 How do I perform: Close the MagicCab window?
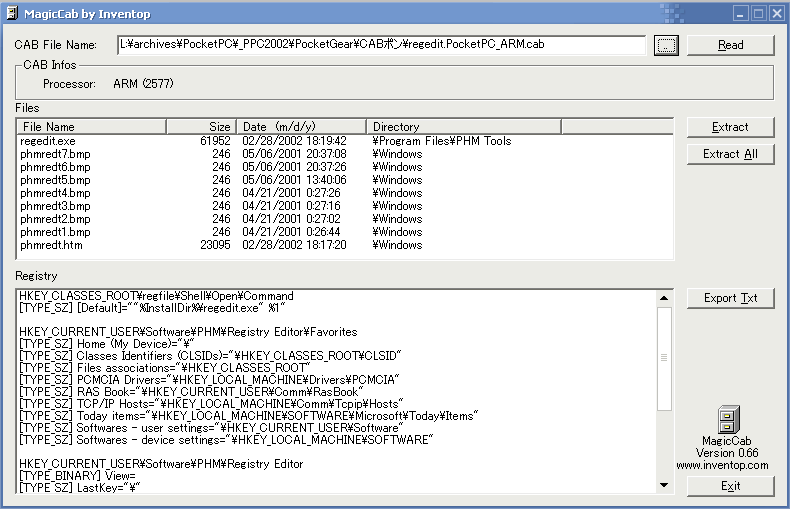[777, 14]
